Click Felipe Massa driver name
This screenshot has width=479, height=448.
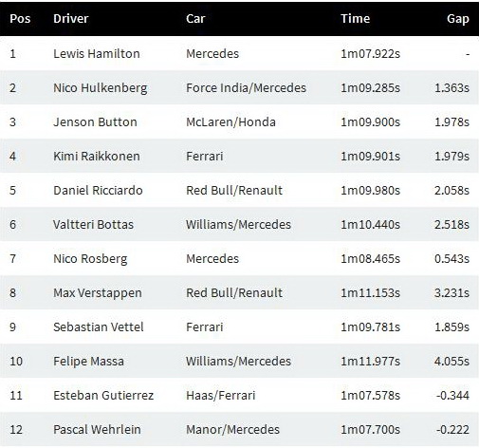(88, 361)
